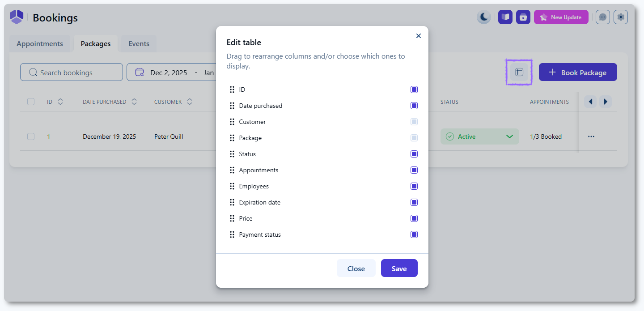This screenshot has height=311, width=644.
Task: Click the edit table columns icon
Action: pos(519,72)
